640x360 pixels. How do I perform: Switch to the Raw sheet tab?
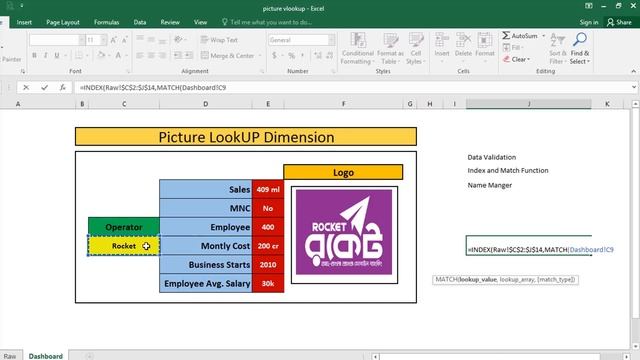[x=10, y=356]
